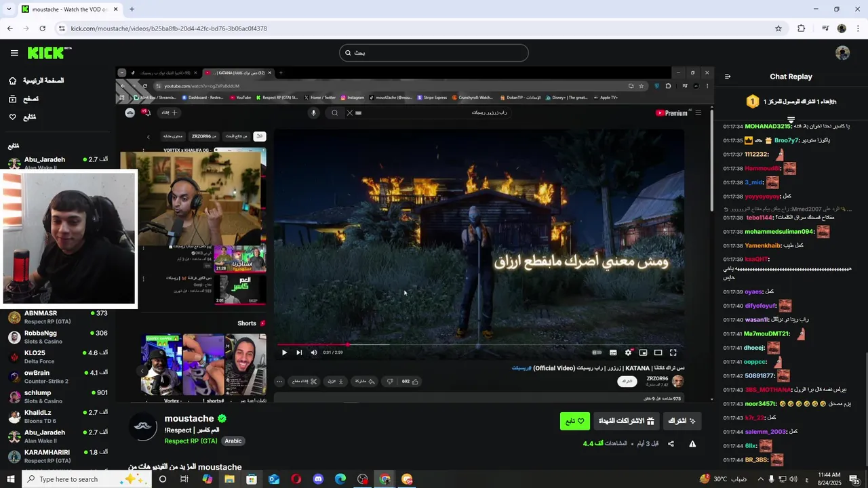
Task: Open schlump channel in sidebar
Action: 58,396
